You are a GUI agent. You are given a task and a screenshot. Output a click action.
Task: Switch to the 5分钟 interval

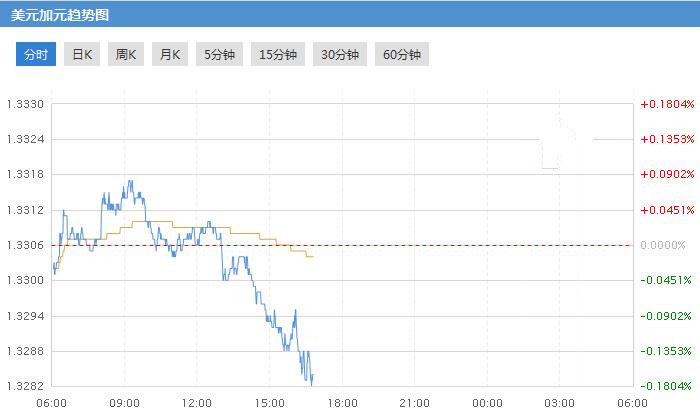tap(220, 54)
